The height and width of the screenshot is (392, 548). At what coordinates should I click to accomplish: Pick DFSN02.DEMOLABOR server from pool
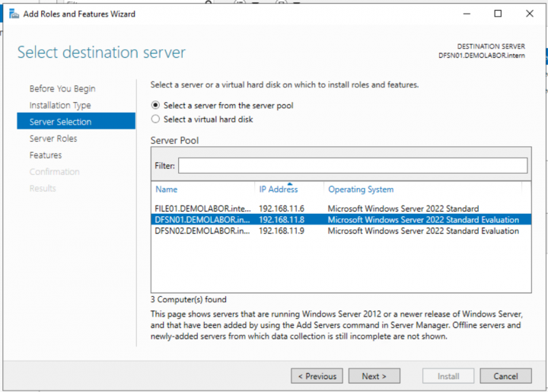(201, 231)
